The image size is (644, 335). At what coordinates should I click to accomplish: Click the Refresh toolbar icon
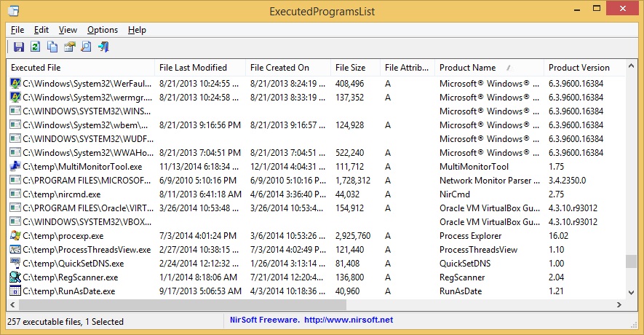pyautogui.click(x=36, y=47)
